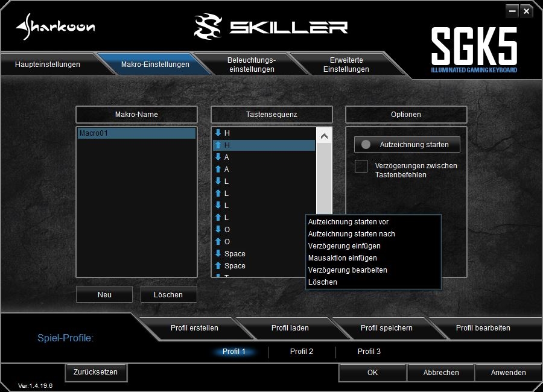Image resolution: width=543 pixels, height=392 pixels.
Task: Click the Tastensequenz column header
Action: coord(271,114)
